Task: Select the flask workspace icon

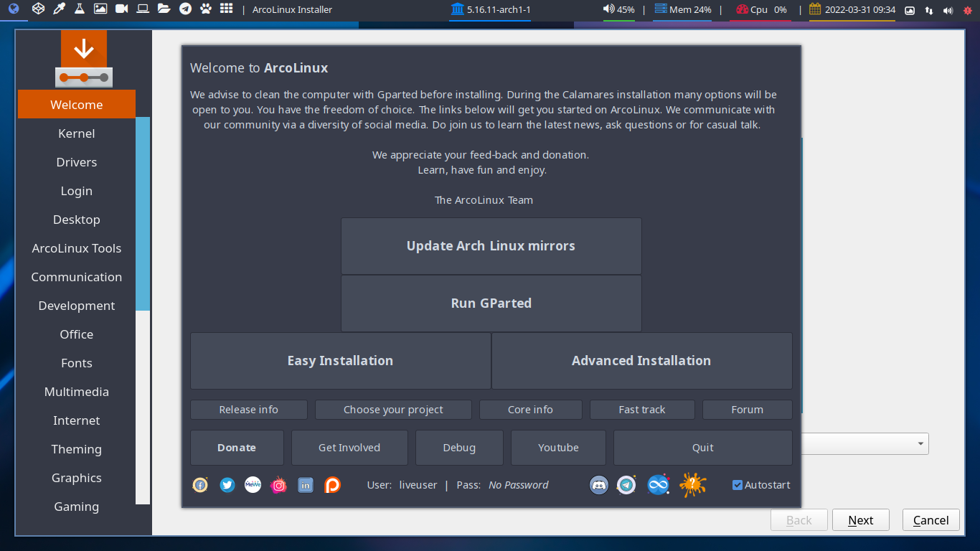Action: (80, 9)
